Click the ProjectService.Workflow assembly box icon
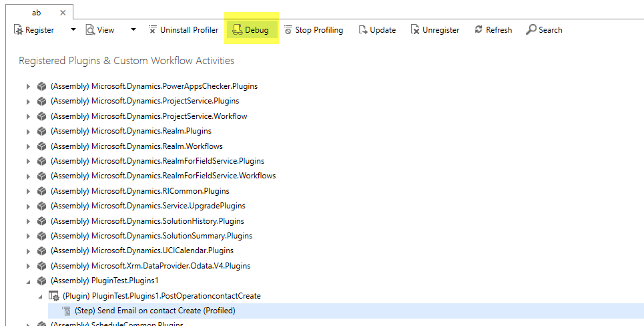644x326 pixels. 41,116
